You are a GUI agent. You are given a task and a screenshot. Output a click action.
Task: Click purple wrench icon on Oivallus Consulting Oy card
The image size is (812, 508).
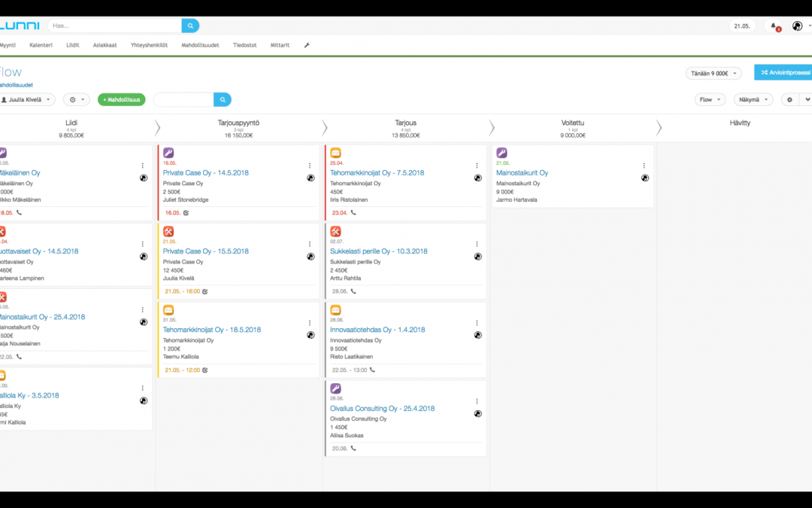coord(335,389)
